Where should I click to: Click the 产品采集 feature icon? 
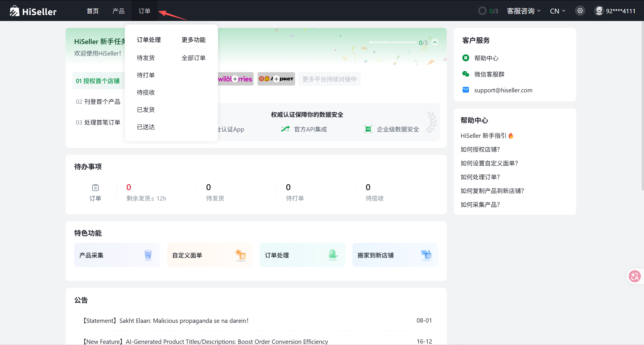(148, 255)
